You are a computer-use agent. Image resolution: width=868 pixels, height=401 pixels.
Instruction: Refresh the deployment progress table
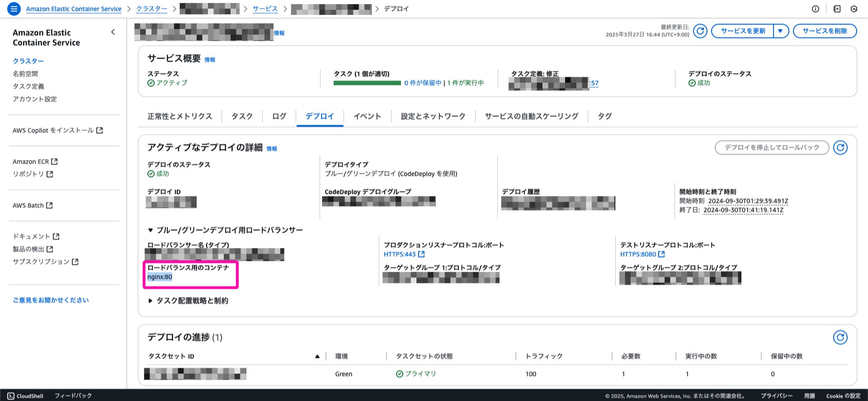click(x=840, y=337)
